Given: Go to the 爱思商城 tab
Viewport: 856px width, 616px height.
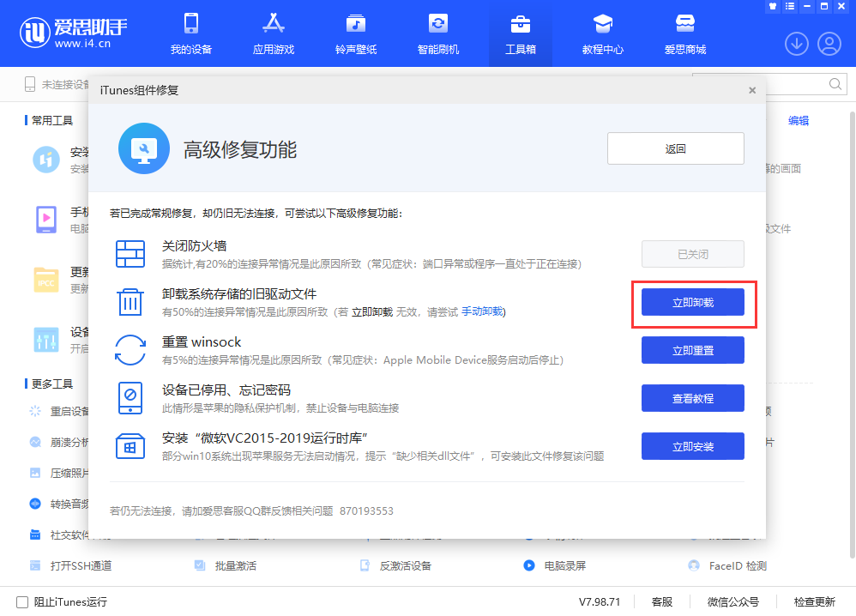Looking at the screenshot, I should (685, 34).
